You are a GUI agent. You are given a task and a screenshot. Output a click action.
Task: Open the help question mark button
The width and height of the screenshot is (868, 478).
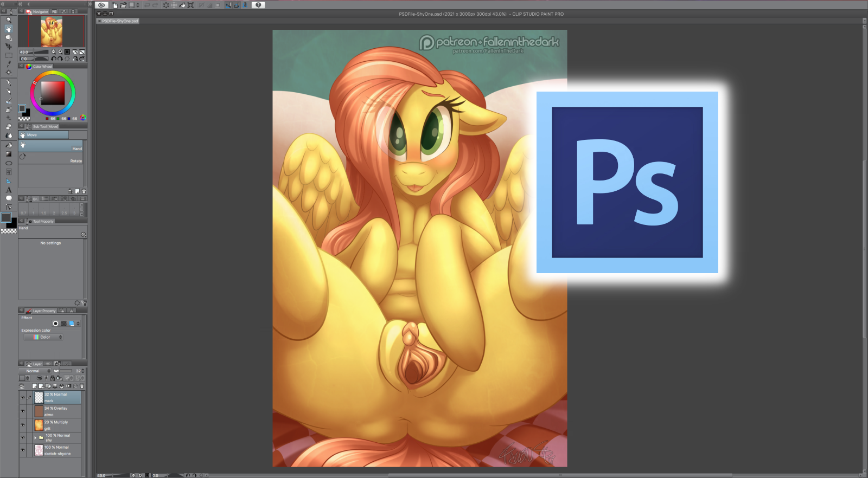pos(258,5)
